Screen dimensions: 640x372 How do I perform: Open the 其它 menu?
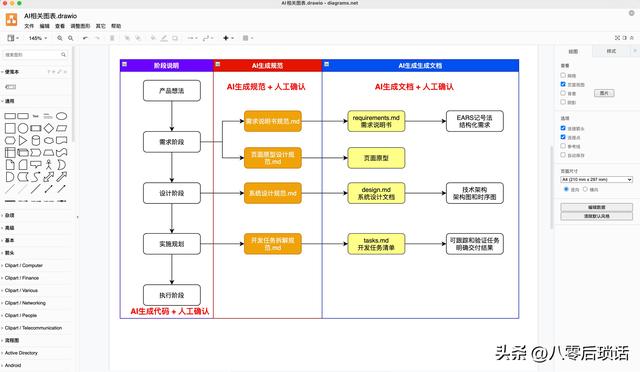click(100, 26)
